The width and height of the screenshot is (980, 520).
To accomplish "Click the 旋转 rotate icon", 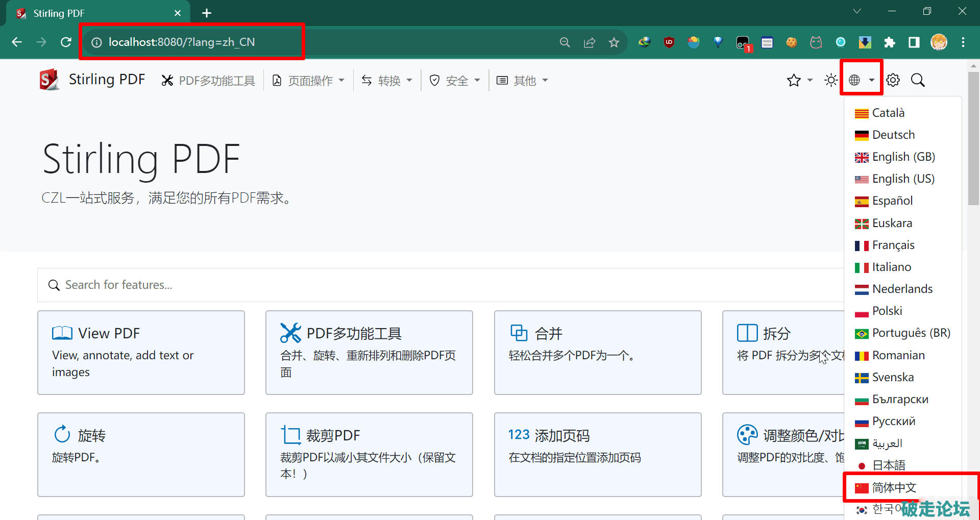I will click(x=62, y=435).
